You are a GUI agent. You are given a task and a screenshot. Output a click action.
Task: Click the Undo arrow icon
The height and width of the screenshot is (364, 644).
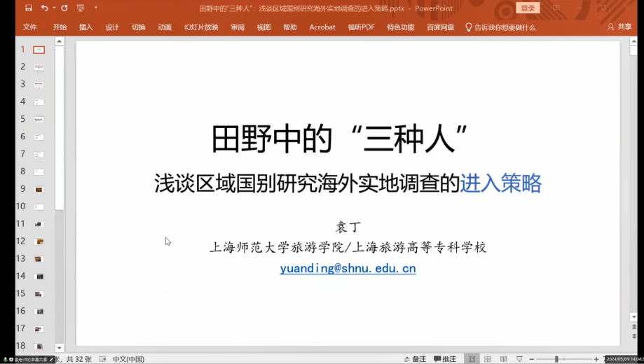tap(44, 8)
